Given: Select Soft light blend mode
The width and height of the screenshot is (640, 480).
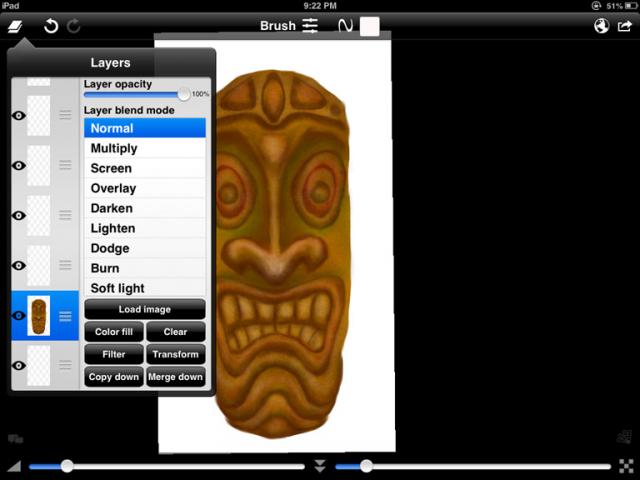Looking at the screenshot, I should point(119,288).
